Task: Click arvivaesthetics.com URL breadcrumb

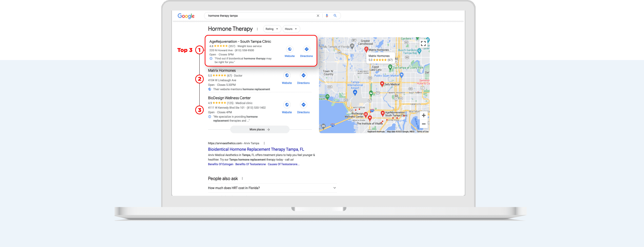Action: (x=234, y=143)
